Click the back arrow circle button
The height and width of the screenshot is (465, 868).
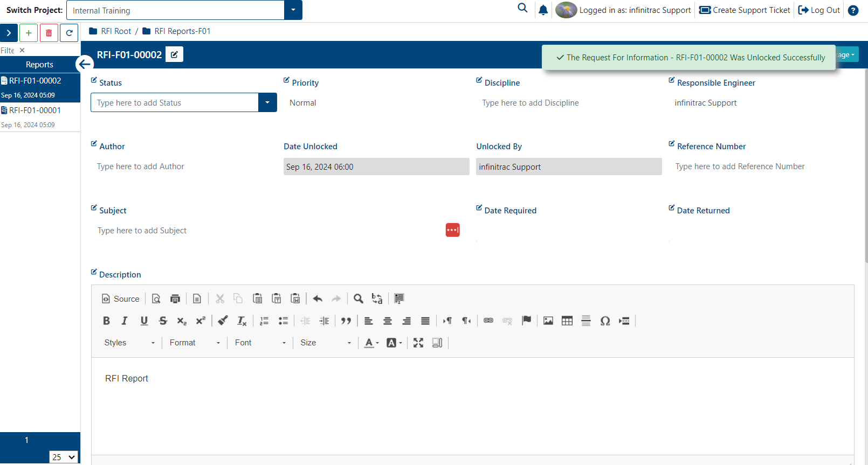(x=85, y=65)
